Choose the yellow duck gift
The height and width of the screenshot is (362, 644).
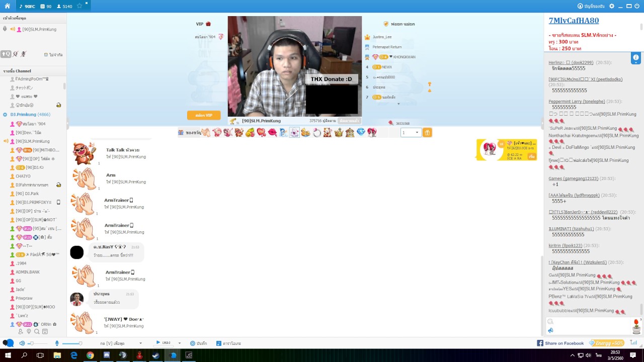pos(305,132)
